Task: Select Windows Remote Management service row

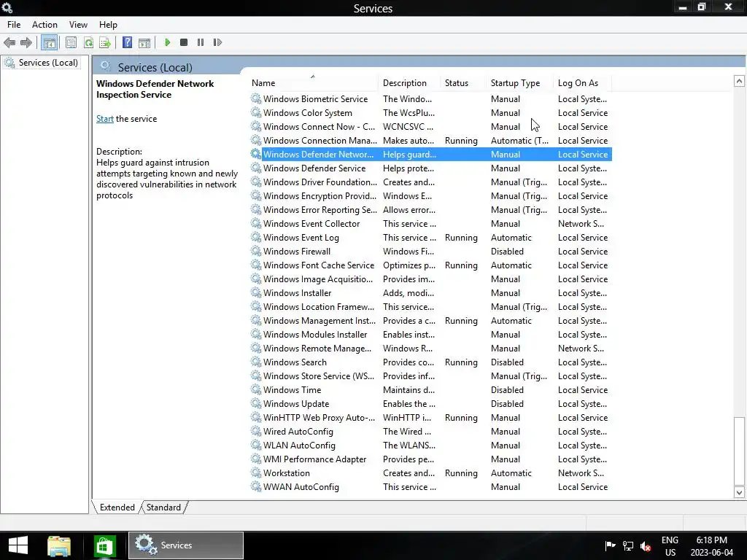Action: [430, 348]
